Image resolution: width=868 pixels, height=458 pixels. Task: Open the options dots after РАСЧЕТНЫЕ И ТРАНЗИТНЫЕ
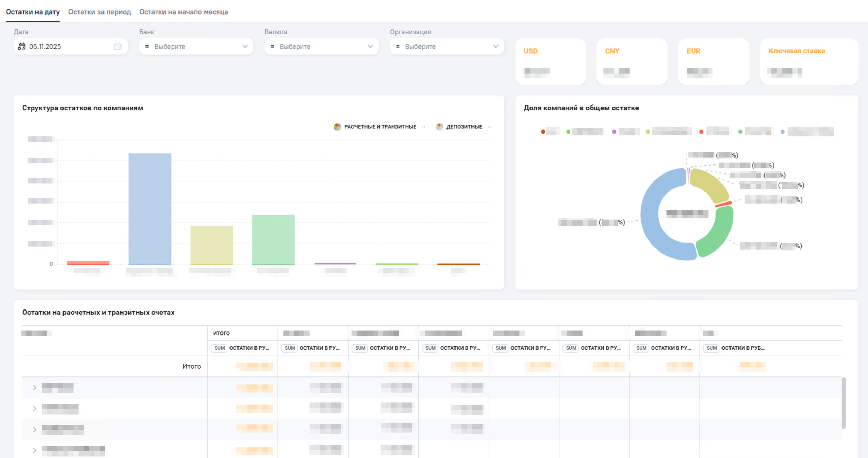tap(424, 127)
